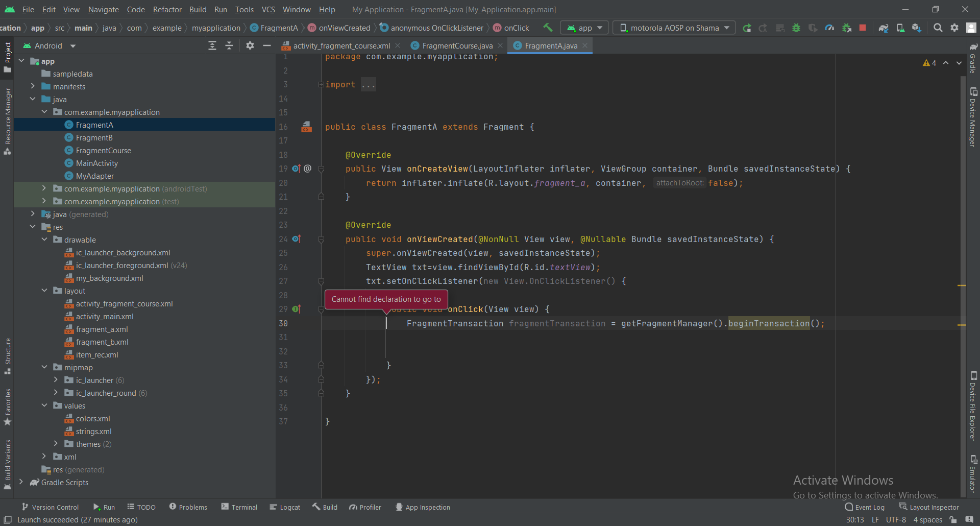Screen dimensions: 980x526
Task: Expand the manifests folder
Action: (x=33, y=86)
